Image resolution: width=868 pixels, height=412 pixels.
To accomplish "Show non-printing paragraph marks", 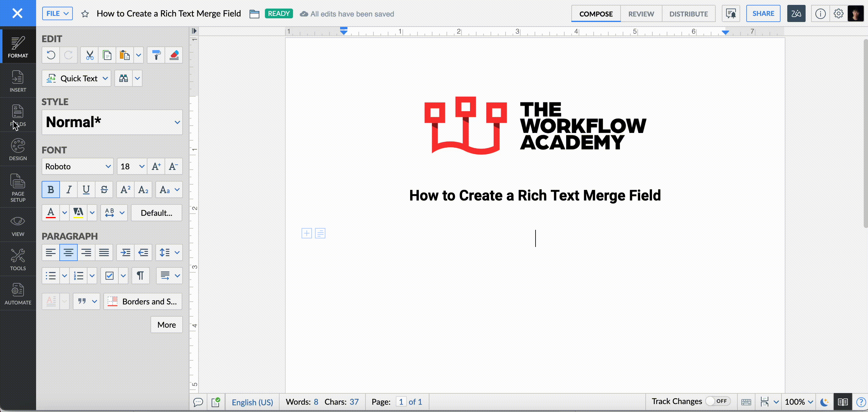I will tap(140, 276).
